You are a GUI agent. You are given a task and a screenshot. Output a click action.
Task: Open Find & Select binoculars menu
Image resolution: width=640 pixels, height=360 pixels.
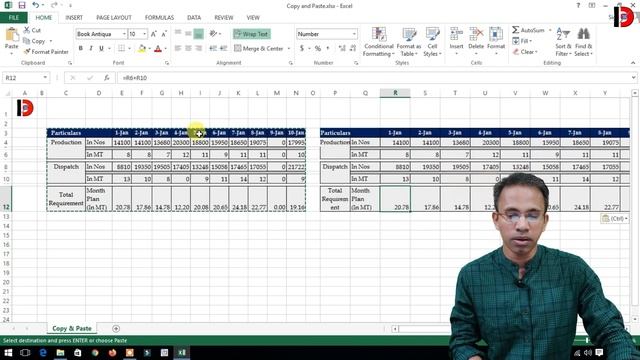(x=583, y=42)
